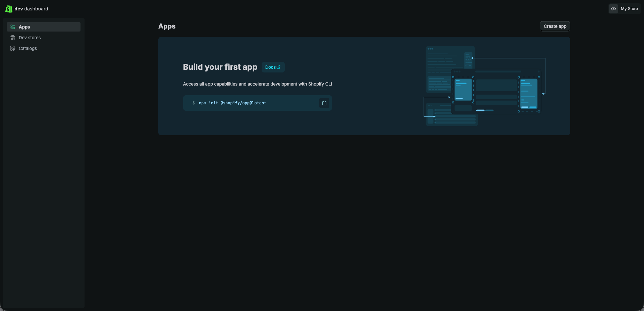644x311 pixels.
Task: Click the external-link icon inside Docs button
Action: coord(279,67)
